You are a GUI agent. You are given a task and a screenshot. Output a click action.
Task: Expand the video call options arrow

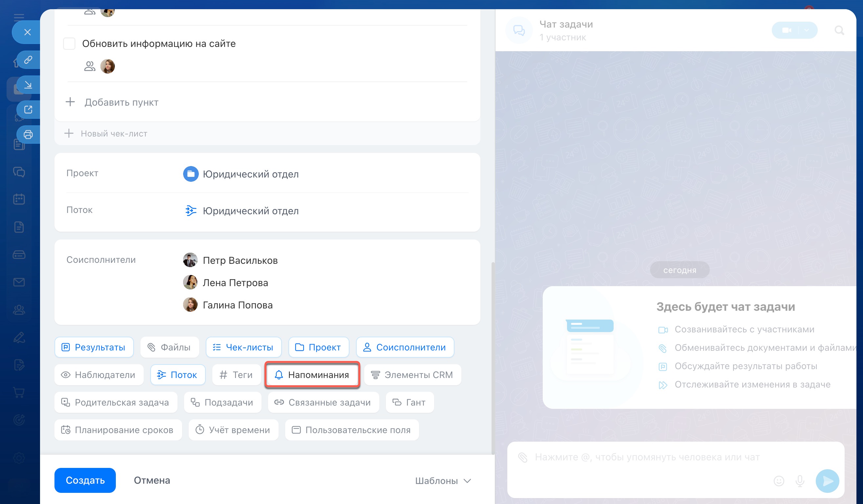click(807, 31)
